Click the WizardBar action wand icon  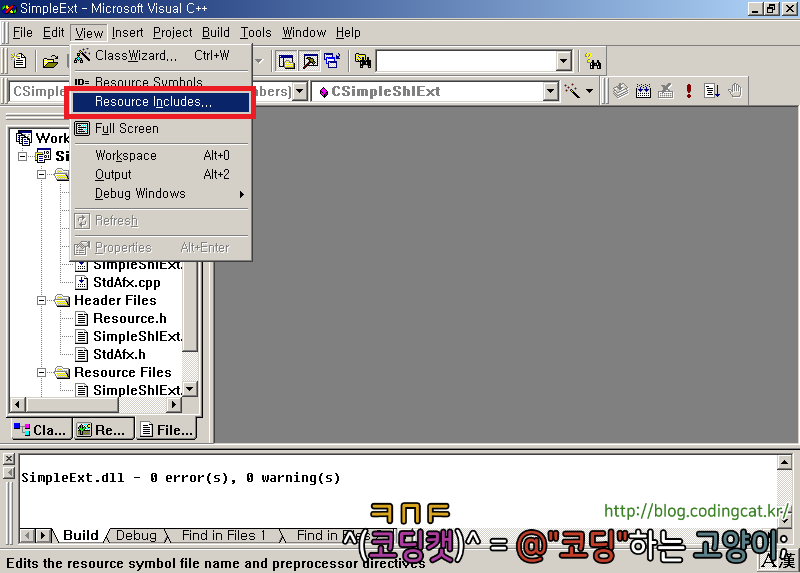(572, 91)
